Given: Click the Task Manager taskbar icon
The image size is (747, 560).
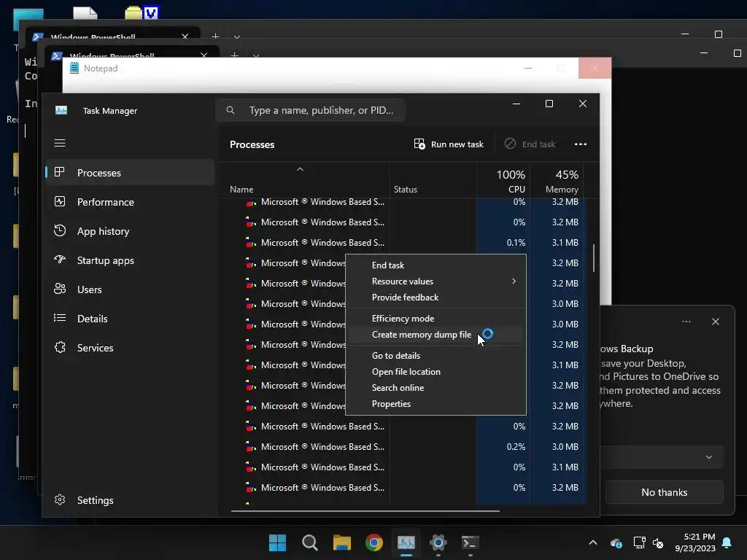Looking at the screenshot, I should click(406, 542).
